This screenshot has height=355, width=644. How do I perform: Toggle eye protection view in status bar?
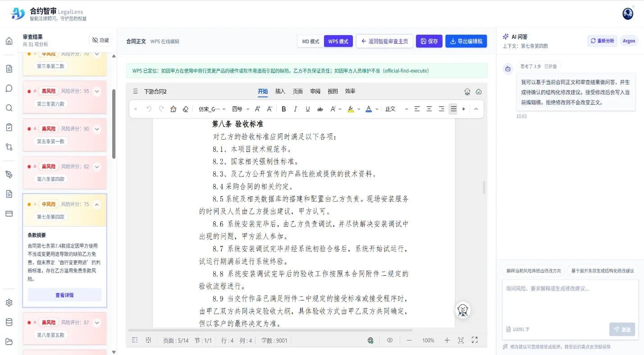click(x=390, y=340)
